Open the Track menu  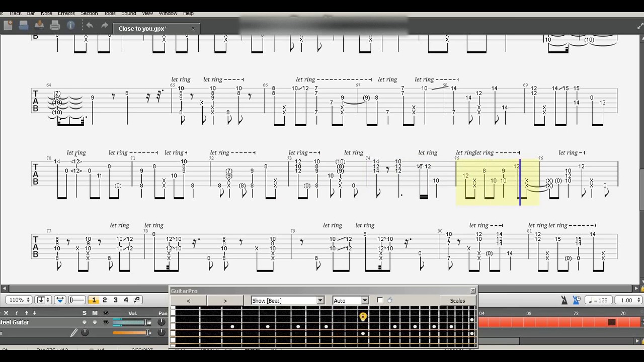pos(15,13)
